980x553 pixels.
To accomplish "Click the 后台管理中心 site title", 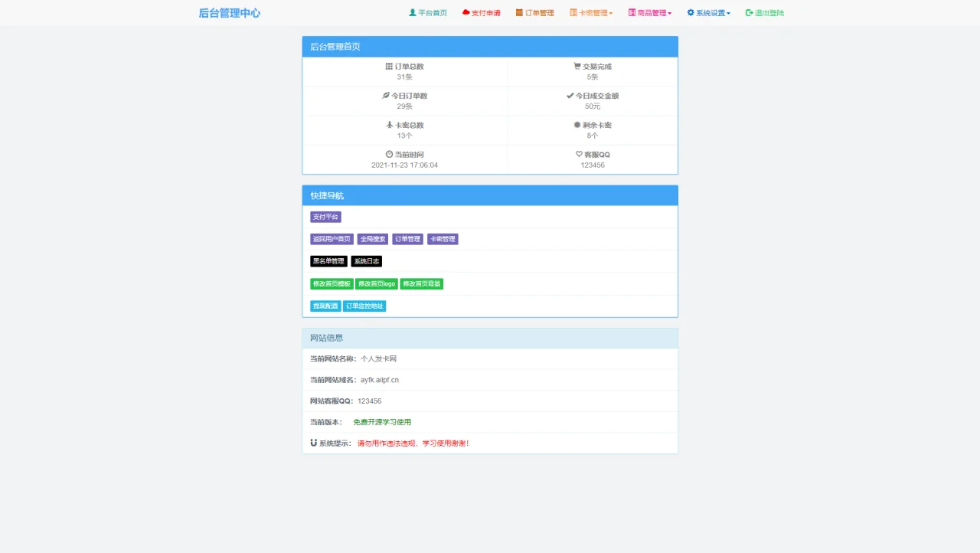I will coord(229,13).
